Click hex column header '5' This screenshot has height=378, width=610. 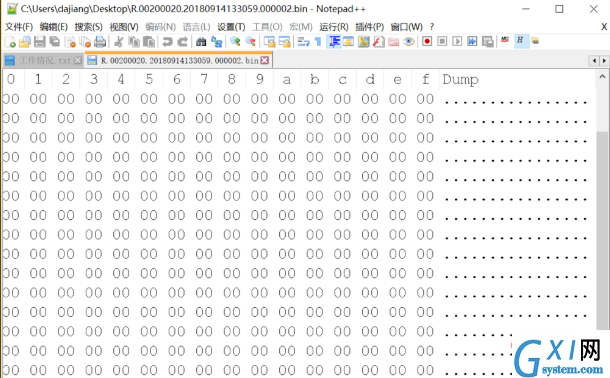click(x=149, y=79)
